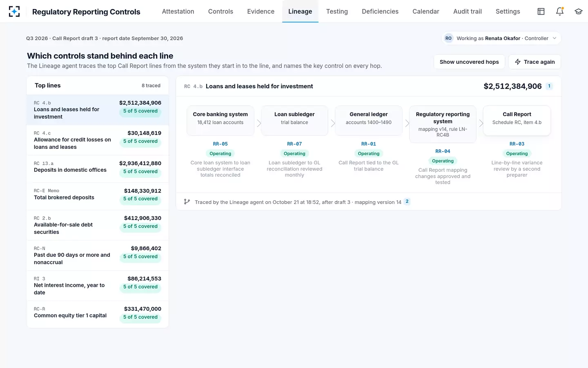This screenshot has height=368, width=588.
Task: Select the Lineage tab
Action: point(300,11)
